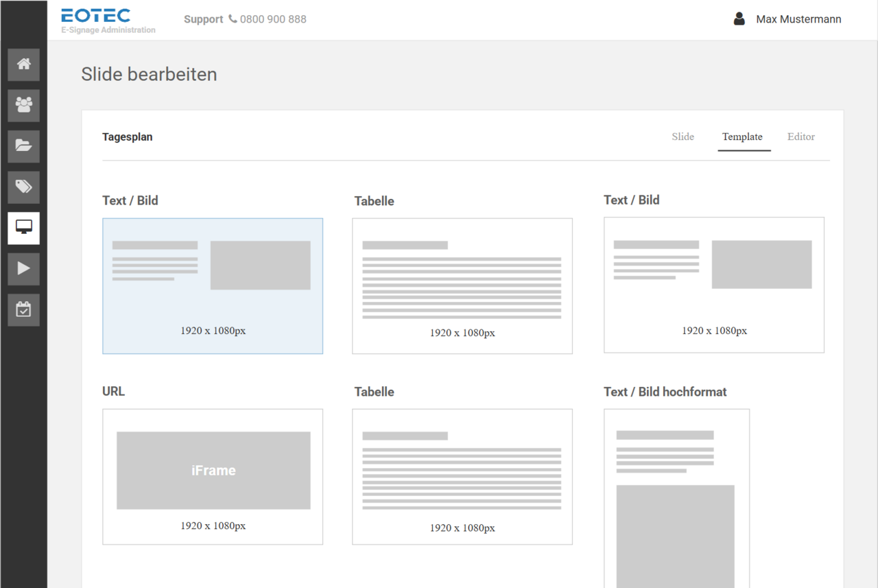Click the active monitor display sidebar icon
878x588 pixels.
pos(24,228)
